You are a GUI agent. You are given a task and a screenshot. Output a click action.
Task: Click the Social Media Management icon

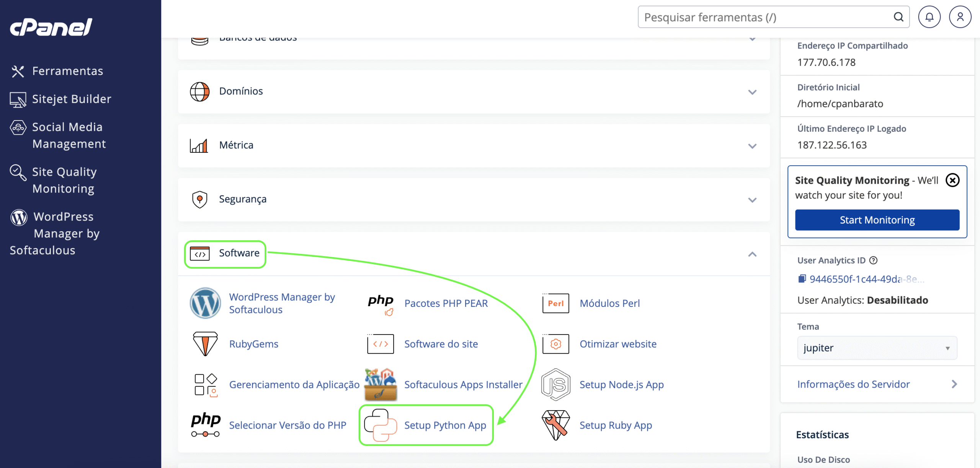point(18,127)
